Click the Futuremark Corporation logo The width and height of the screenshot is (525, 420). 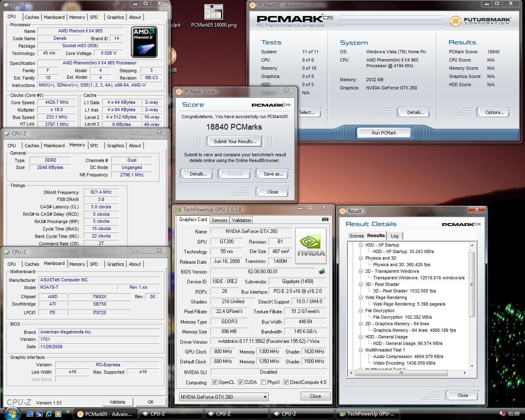pyautogui.click(x=480, y=21)
